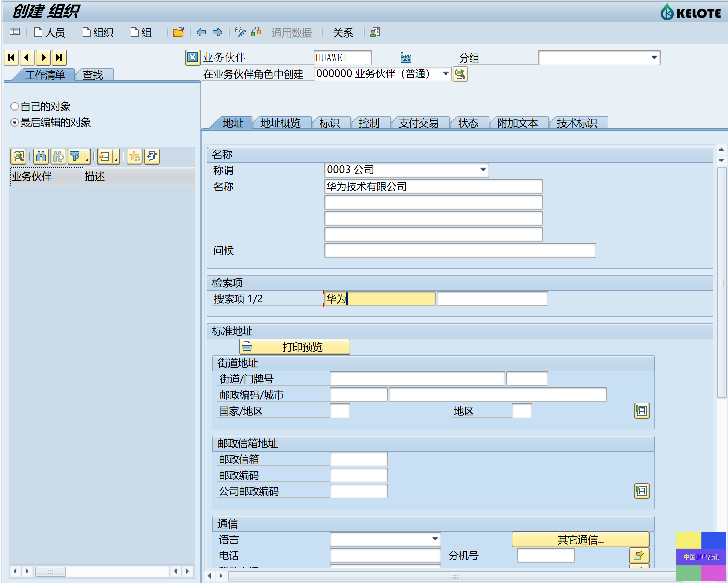Click the main form vertical scrollbar
The height and width of the screenshot is (583, 728).
click(721, 283)
